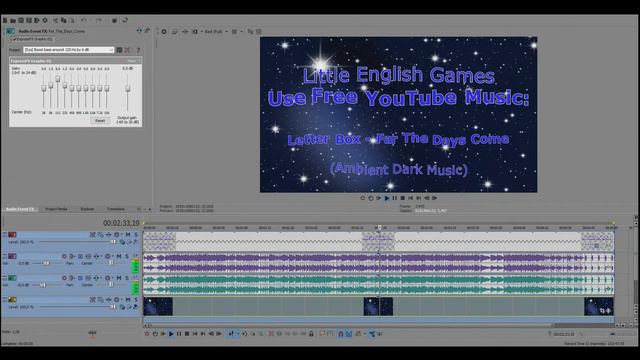The height and width of the screenshot is (360, 640).
Task: Save the EQ preset with the disk icon
Action: coord(119,50)
